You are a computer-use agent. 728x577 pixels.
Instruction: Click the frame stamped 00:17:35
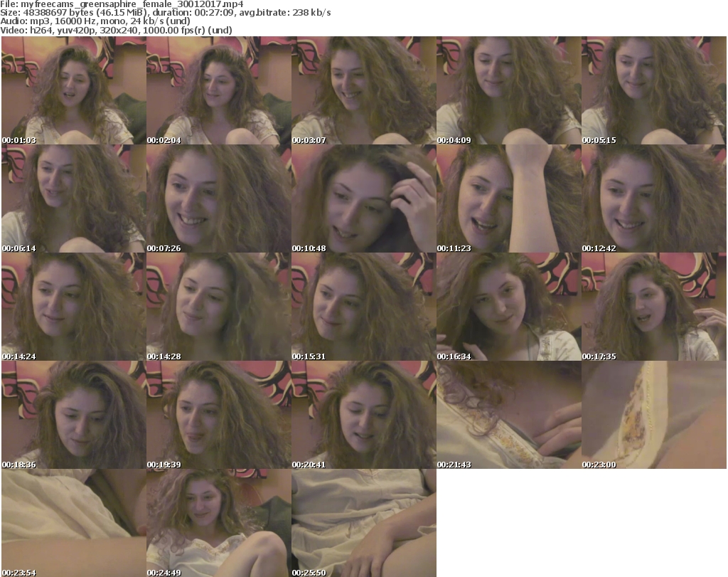[x=654, y=307]
